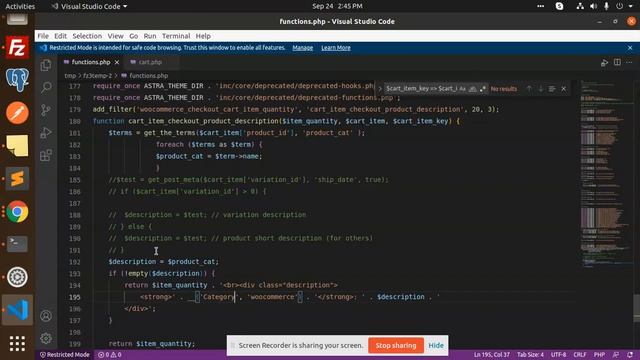The width and height of the screenshot is (640, 360).
Task: Open the Source Control view
Action: (x=46, y=110)
